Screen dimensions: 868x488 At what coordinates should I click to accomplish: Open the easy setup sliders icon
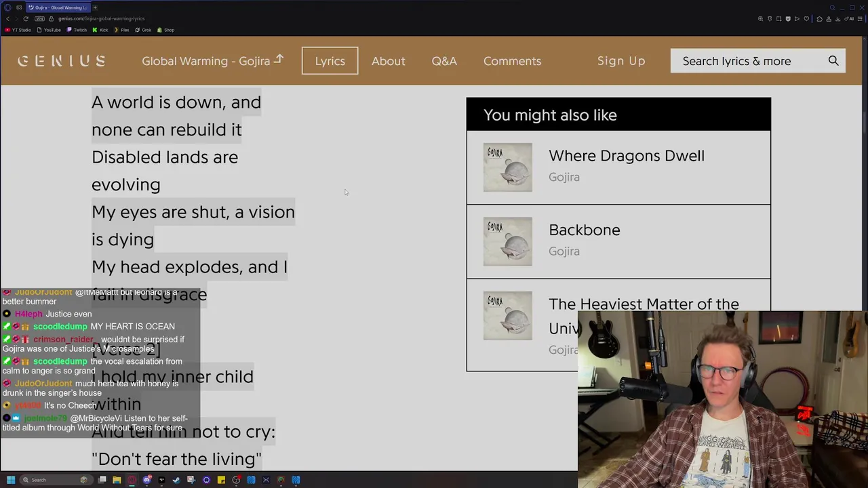(860, 19)
